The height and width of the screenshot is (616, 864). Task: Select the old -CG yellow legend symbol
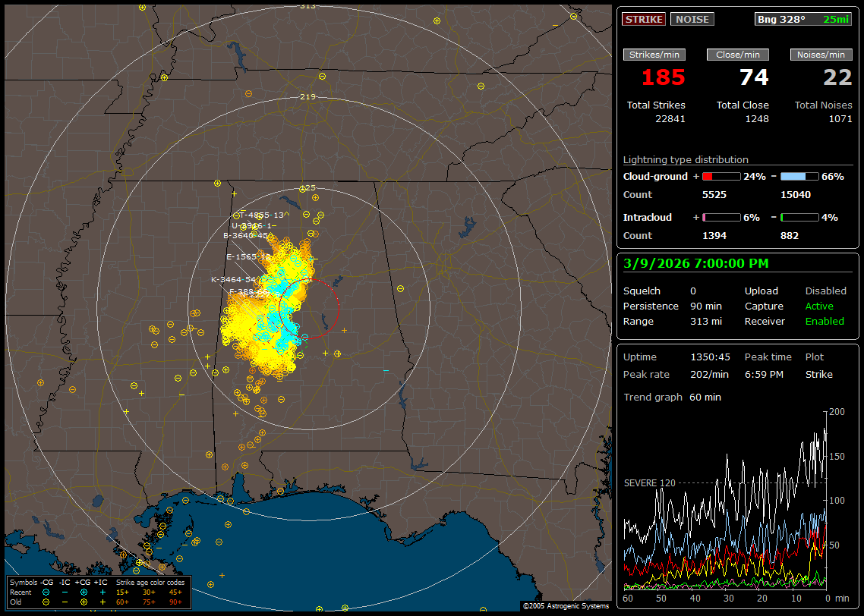(46, 602)
